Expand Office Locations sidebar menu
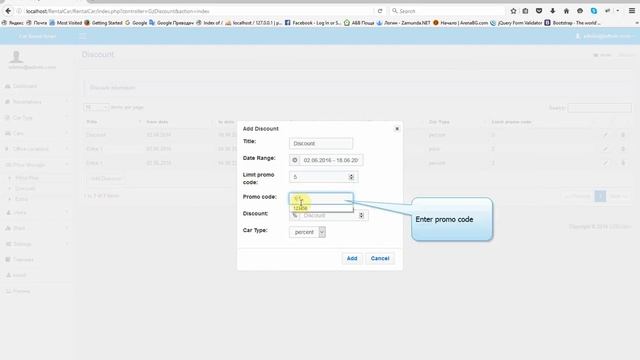This screenshot has height=360, width=640. [x=36, y=149]
